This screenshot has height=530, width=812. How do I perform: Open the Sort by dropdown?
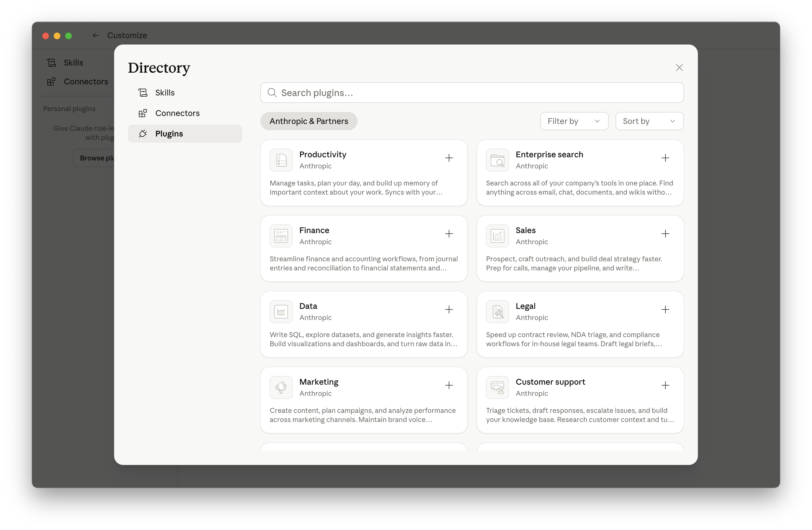pos(649,121)
